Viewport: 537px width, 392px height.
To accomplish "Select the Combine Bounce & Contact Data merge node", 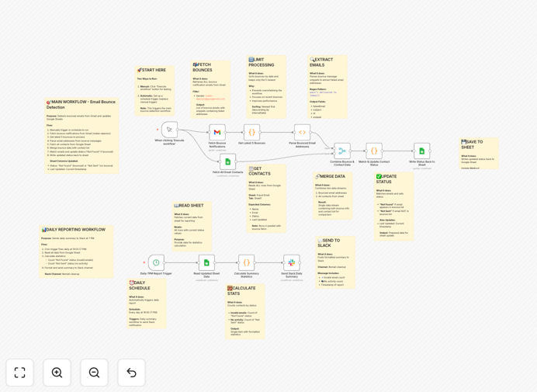I will (x=342, y=151).
